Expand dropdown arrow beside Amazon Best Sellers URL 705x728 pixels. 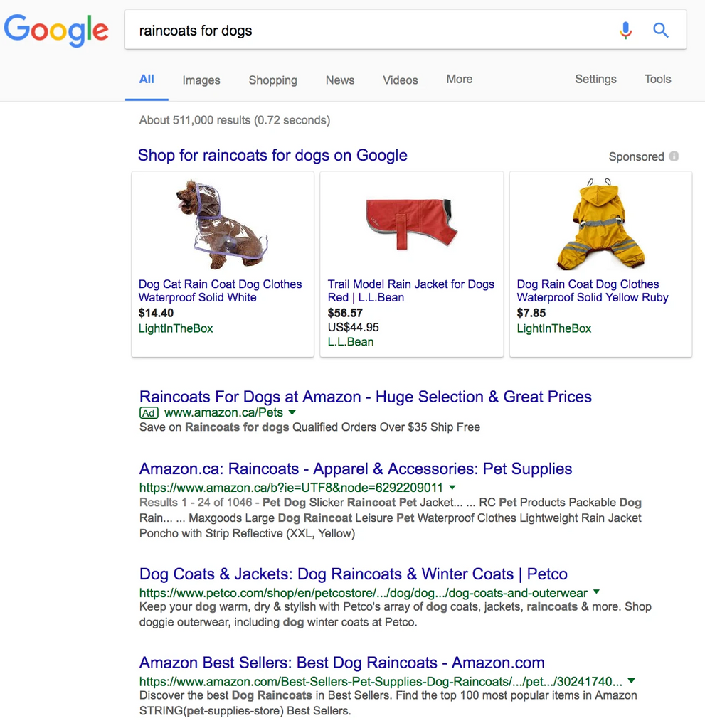click(x=631, y=680)
